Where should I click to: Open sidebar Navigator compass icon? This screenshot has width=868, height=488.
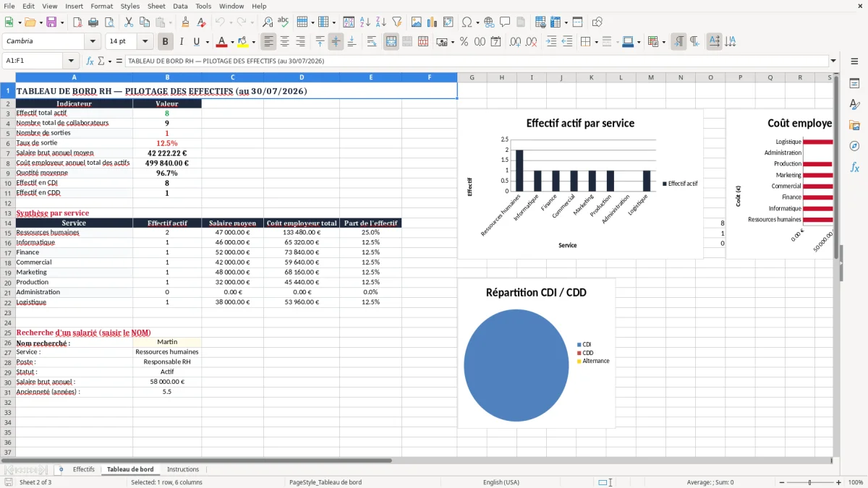[x=854, y=146]
